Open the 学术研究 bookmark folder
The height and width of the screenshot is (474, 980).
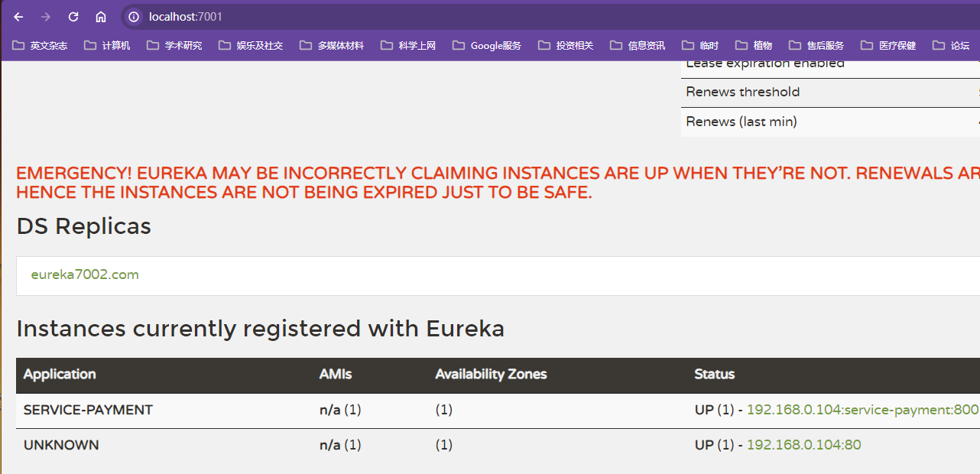tap(174, 46)
